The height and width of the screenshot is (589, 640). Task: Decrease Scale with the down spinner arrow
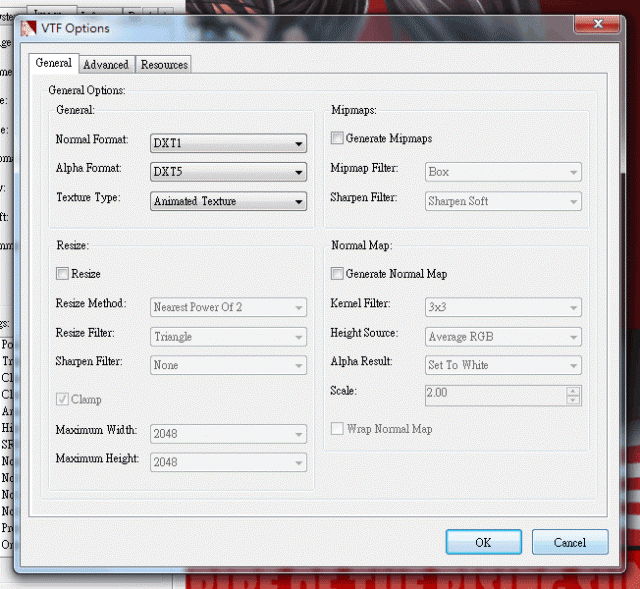[x=573, y=400]
